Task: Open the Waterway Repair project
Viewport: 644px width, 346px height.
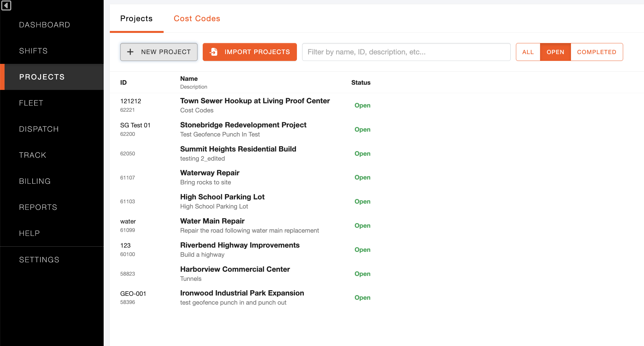Action: tap(210, 173)
